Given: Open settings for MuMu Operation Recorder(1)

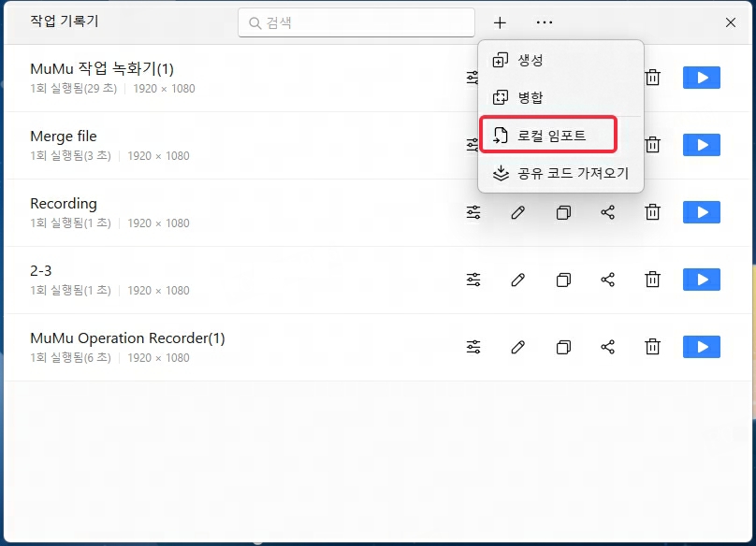Looking at the screenshot, I should tap(473, 348).
